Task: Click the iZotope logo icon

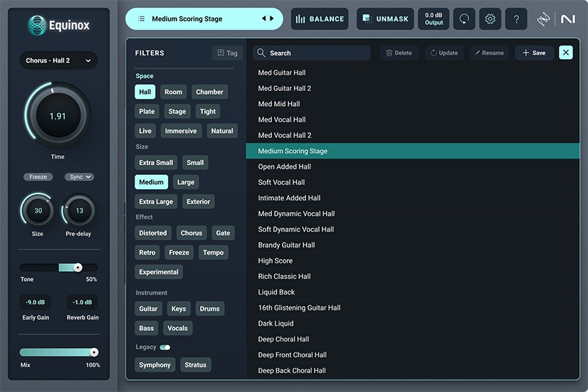Action: [x=544, y=19]
